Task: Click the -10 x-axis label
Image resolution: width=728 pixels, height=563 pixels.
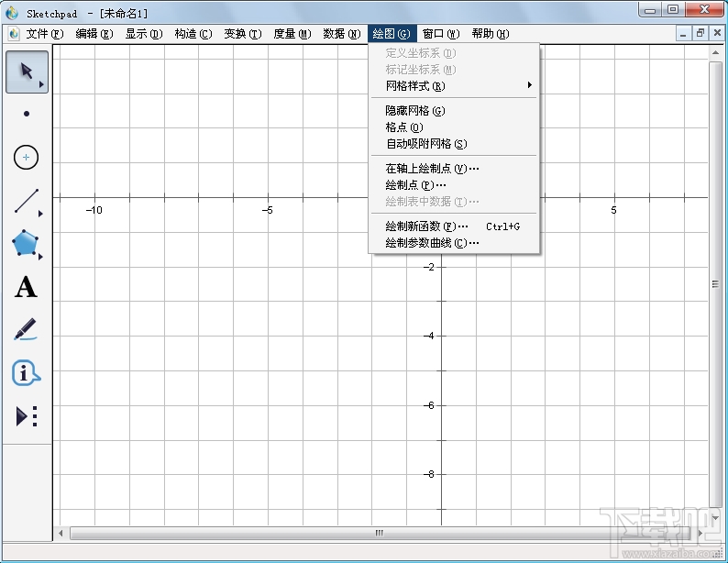Action: 94,210
